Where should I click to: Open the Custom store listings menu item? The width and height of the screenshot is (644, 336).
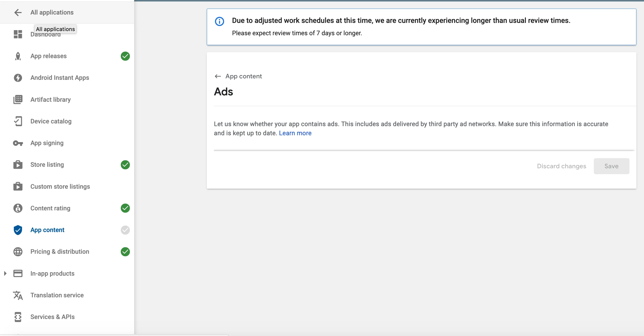pyautogui.click(x=60, y=186)
